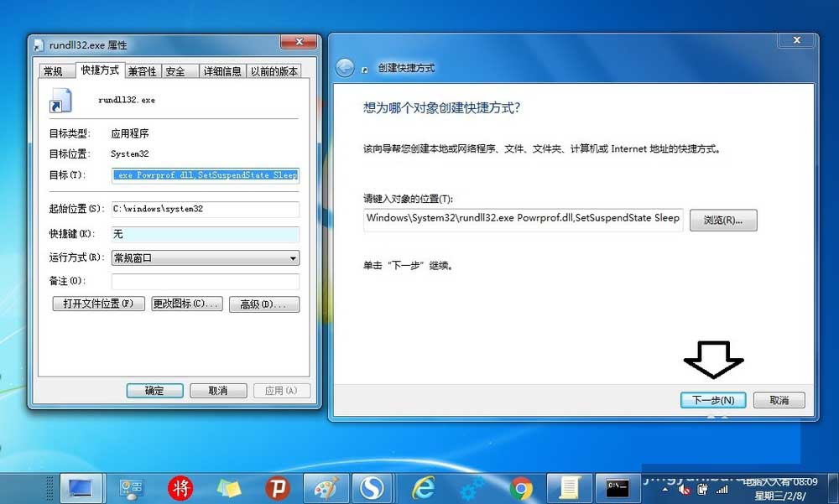
Task: Open the scroll script taskbar icon
Action: tap(570, 488)
